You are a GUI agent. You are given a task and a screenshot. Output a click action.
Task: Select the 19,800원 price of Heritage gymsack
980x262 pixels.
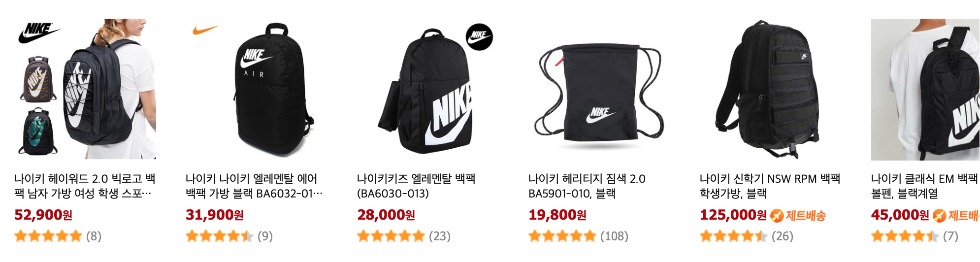pos(557,215)
